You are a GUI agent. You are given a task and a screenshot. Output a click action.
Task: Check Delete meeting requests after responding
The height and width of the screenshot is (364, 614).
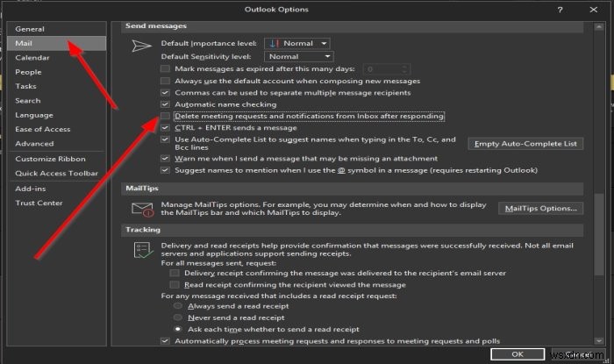[x=165, y=116]
